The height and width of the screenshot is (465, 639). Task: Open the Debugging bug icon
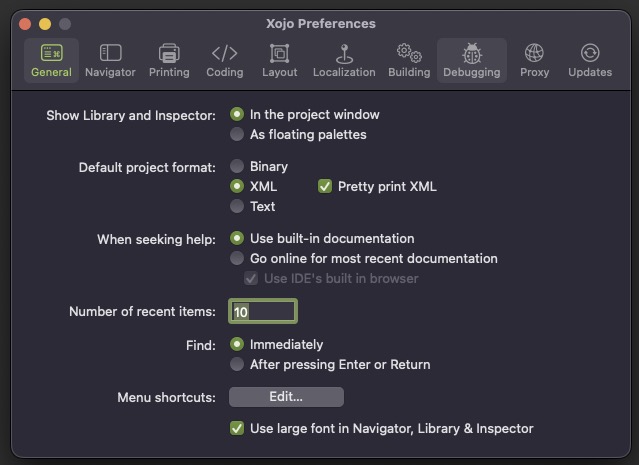472,53
